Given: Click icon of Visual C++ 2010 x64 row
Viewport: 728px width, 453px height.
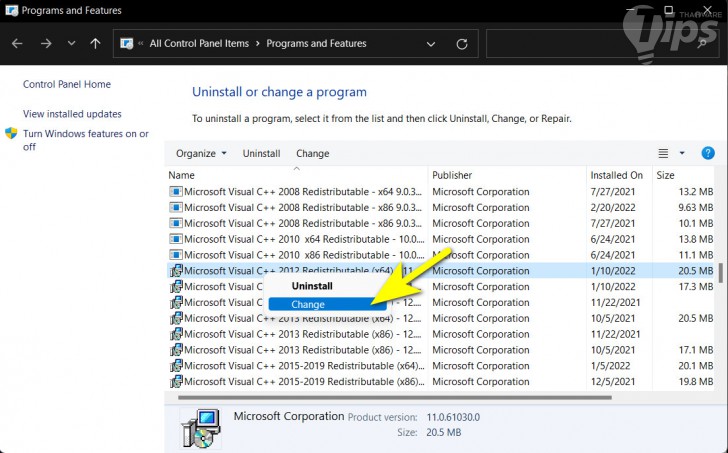Looking at the screenshot, I should [x=176, y=239].
